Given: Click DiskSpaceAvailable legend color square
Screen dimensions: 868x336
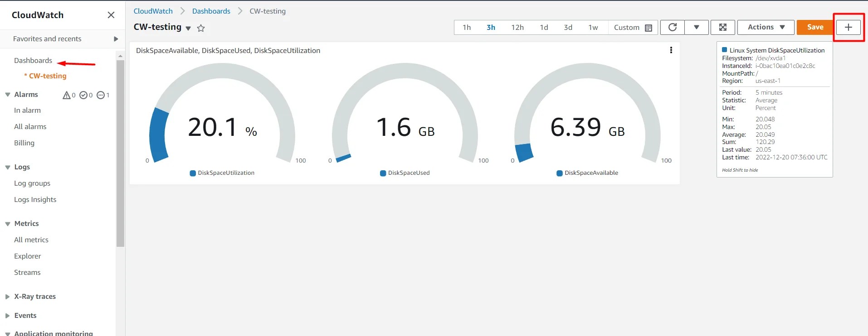Looking at the screenshot, I should tap(560, 173).
